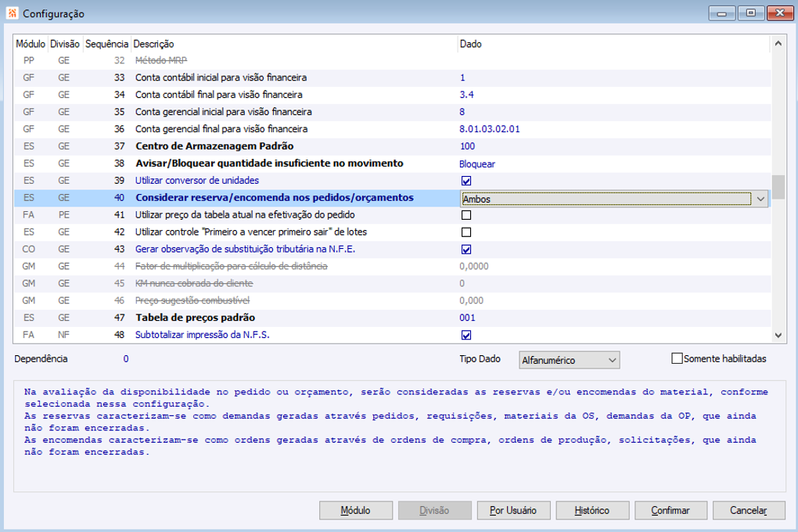Image resolution: width=798 pixels, height=532 pixels.
Task: Click sequence number 41 in the list
Action: click(x=119, y=215)
